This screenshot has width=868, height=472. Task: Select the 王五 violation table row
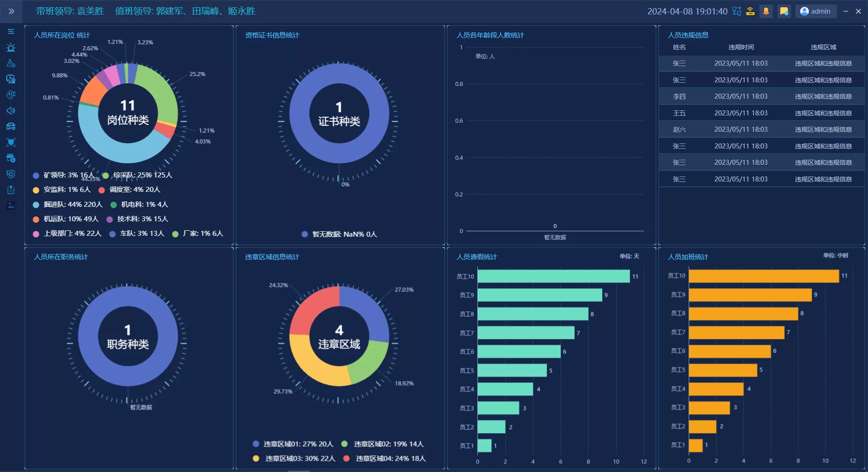click(762, 113)
